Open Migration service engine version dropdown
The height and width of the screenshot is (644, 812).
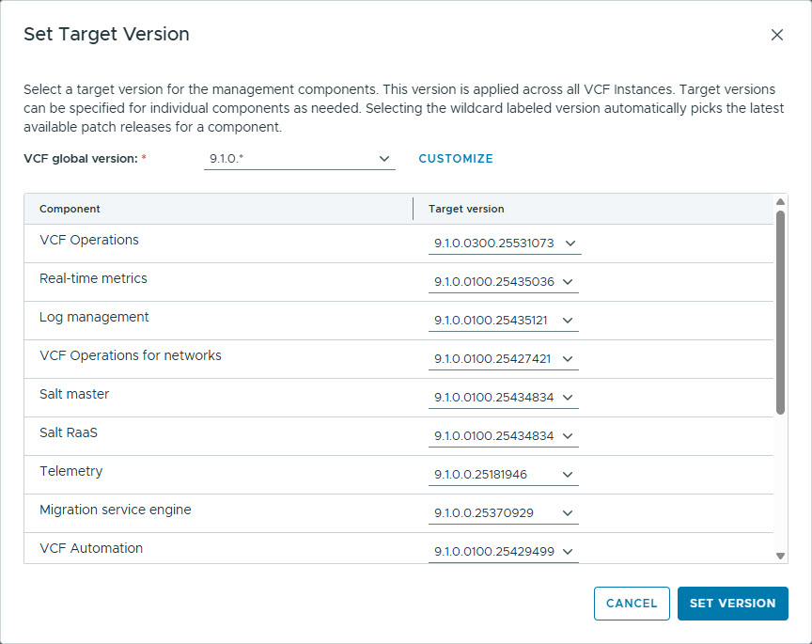click(x=504, y=513)
